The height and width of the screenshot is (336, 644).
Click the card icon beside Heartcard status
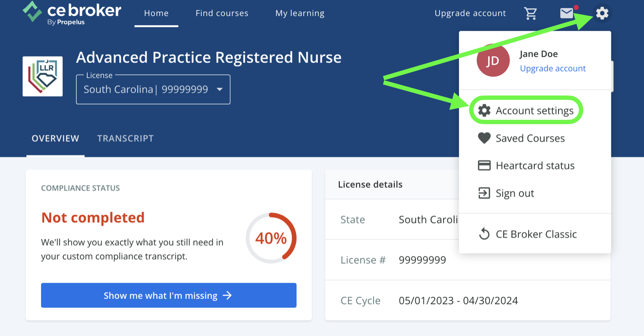coord(484,165)
